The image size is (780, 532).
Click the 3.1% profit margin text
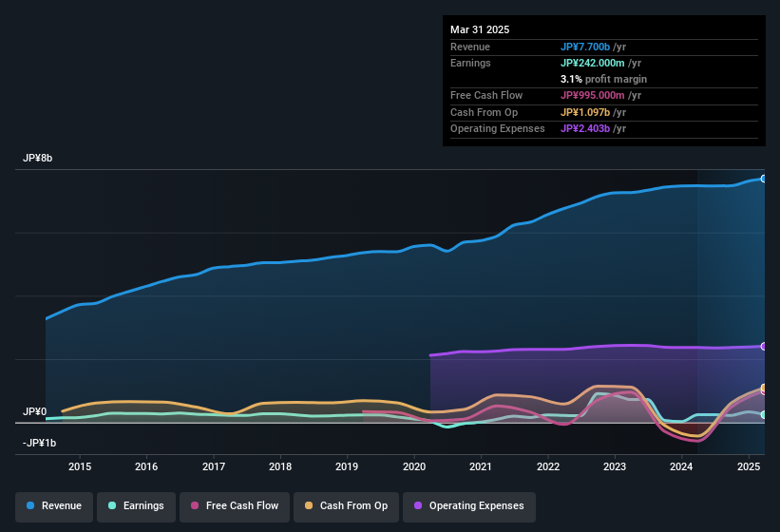point(603,79)
